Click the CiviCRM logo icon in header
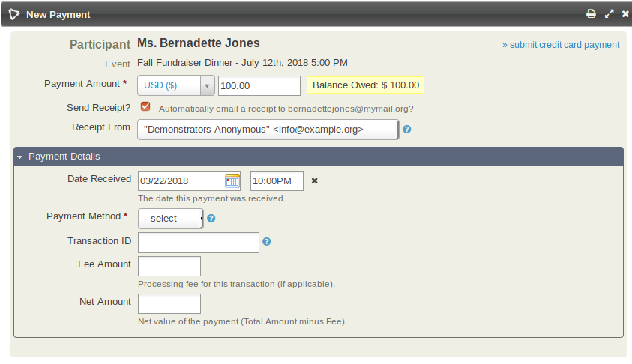 tap(14, 14)
